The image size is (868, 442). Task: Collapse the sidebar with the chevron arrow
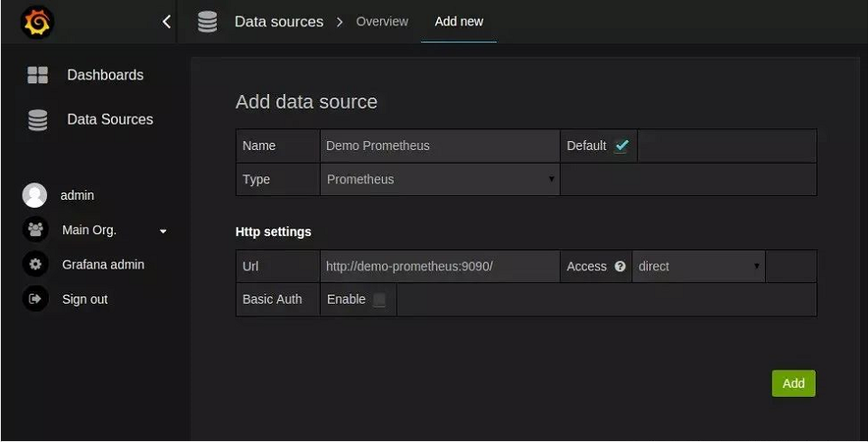[166, 22]
